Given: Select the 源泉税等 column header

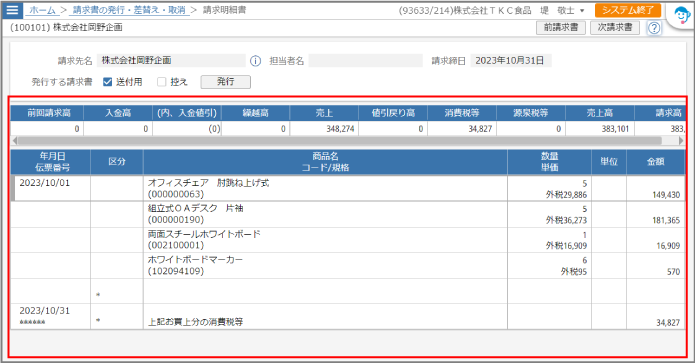Looking at the screenshot, I should (531, 113).
